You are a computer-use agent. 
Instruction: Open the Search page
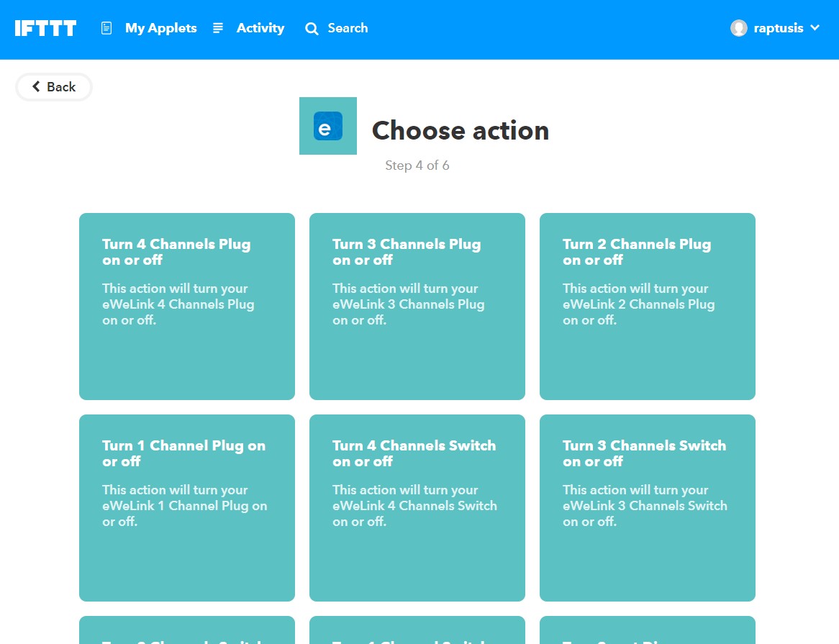click(348, 28)
